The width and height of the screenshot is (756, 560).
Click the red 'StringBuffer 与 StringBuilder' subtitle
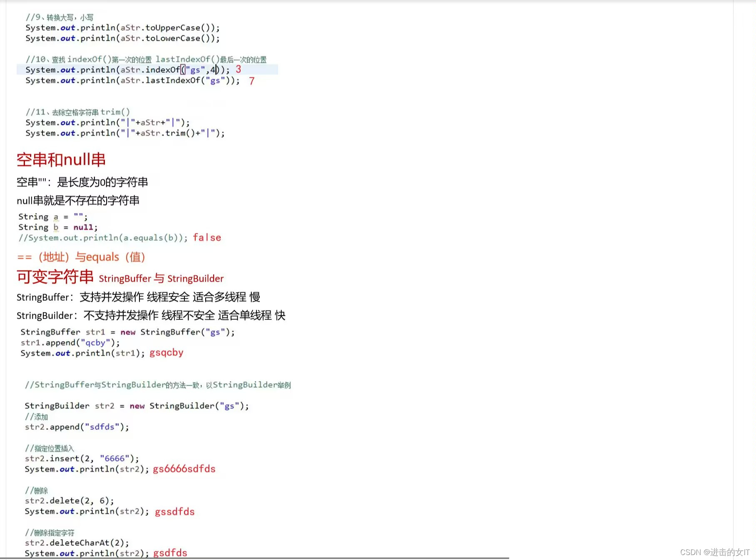161,278
